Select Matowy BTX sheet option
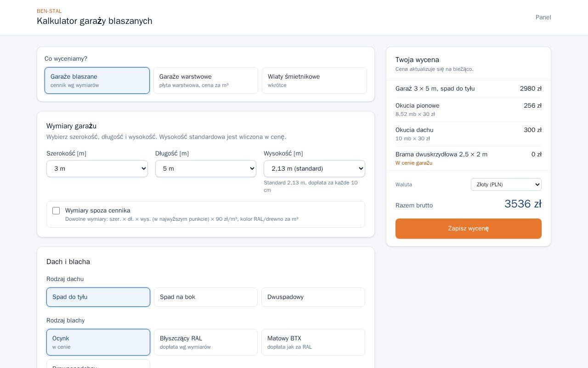588x368 pixels. (x=313, y=342)
